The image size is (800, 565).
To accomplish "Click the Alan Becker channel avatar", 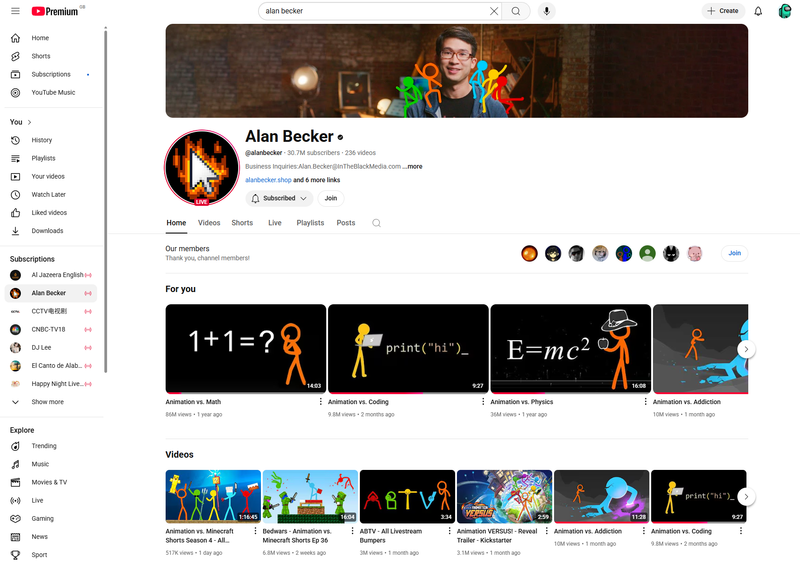I will coord(202,168).
